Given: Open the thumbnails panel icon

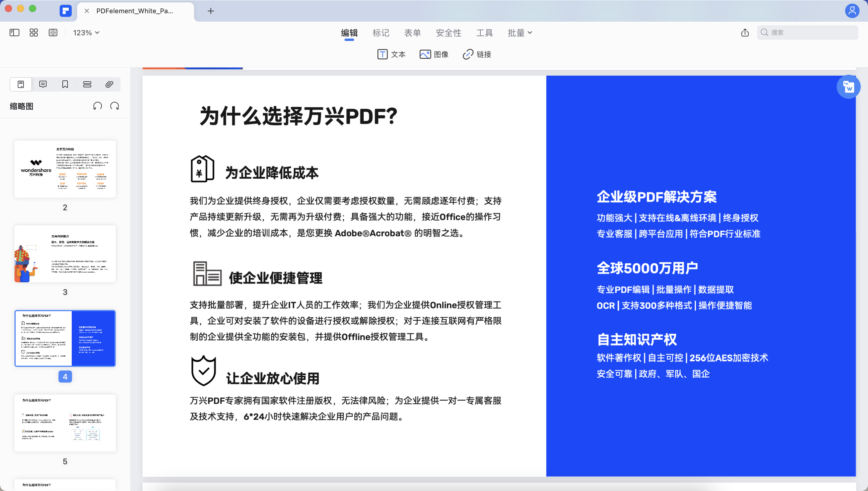Looking at the screenshot, I should (x=20, y=84).
